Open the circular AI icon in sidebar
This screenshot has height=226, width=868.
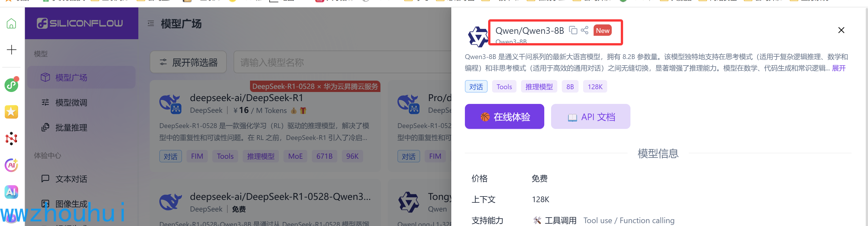tap(11, 165)
